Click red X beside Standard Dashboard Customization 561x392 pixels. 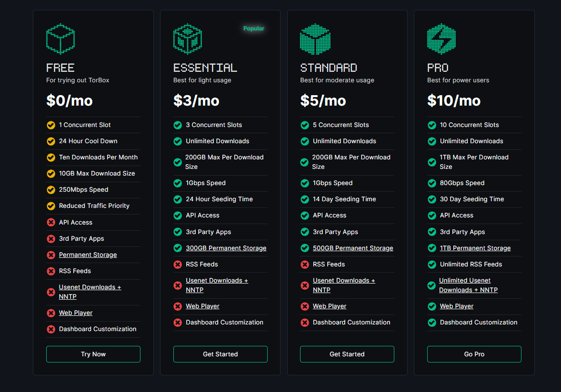pyautogui.click(x=305, y=323)
